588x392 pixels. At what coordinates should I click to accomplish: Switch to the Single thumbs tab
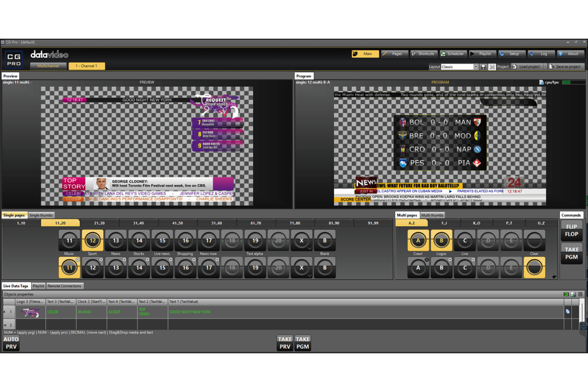(x=41, y=215)
